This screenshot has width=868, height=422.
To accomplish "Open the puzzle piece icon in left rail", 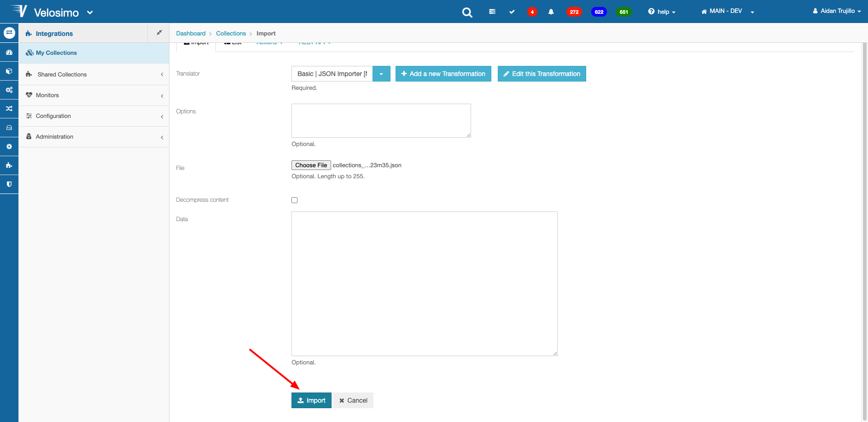I will (x=9, y=165).
